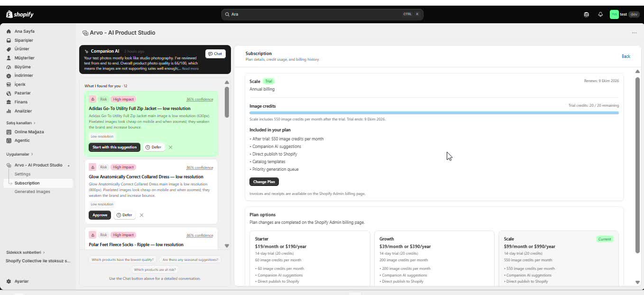Viewport: 644px width, 295px height.
Task: Click Chat button in Companion AI
Action: (215, 54)
